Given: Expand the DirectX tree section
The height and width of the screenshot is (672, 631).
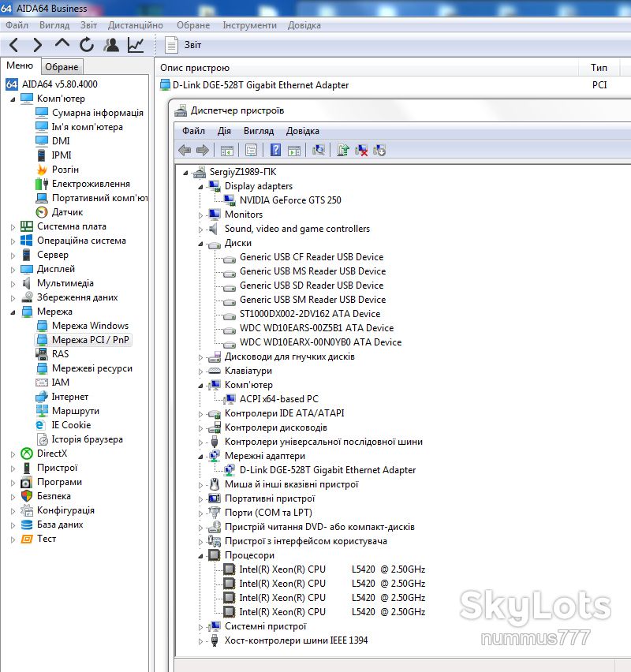Looking at the screenshot, I should 13,454.
